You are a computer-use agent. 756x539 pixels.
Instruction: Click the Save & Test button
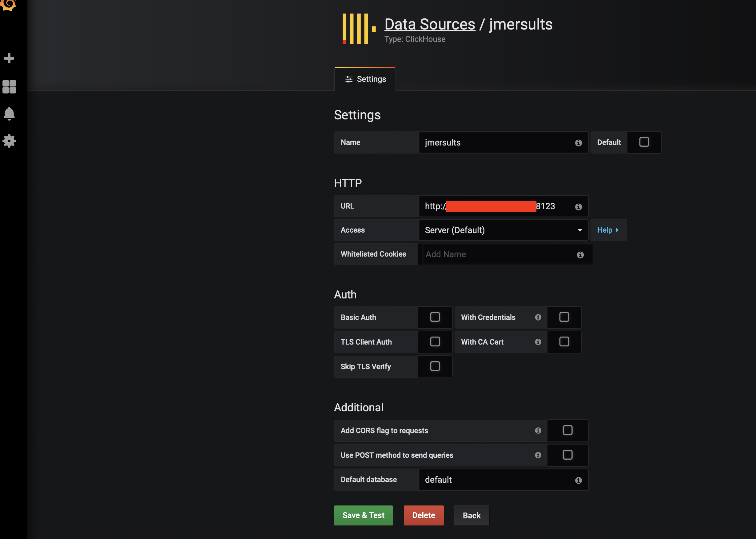tap(363, 515)
